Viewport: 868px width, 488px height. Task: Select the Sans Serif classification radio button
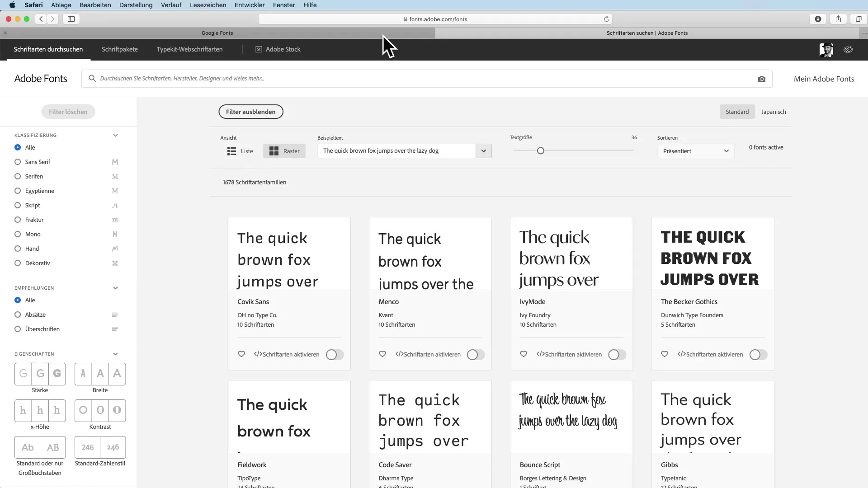pyautogui.click(x=18, y=162)
